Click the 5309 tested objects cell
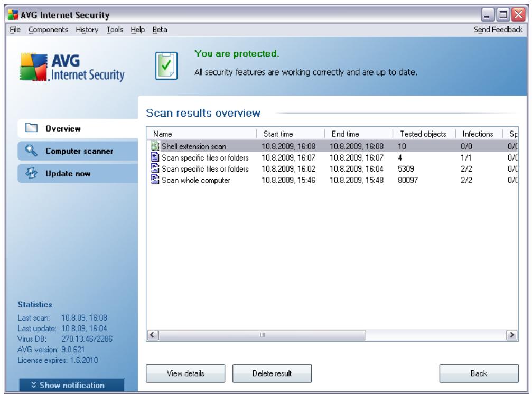The image size is (532, 394). (406, 169)
